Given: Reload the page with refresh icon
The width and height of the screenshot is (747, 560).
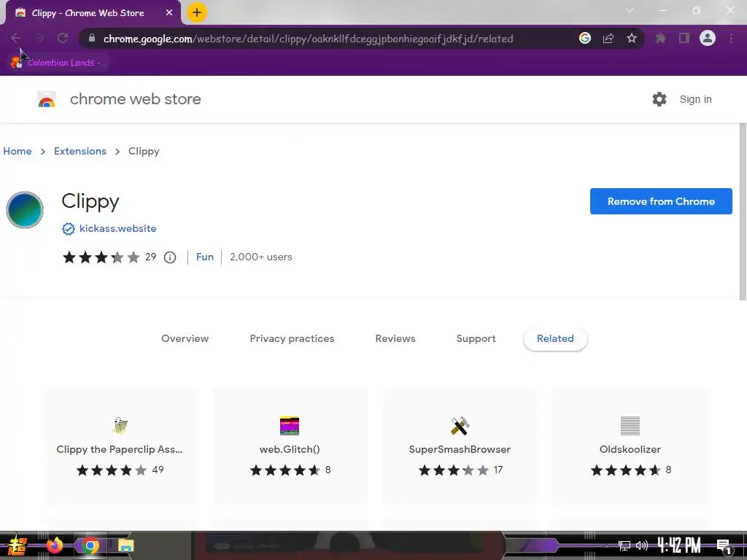Looking at the screenshot, I should click(x=63, y=38).
